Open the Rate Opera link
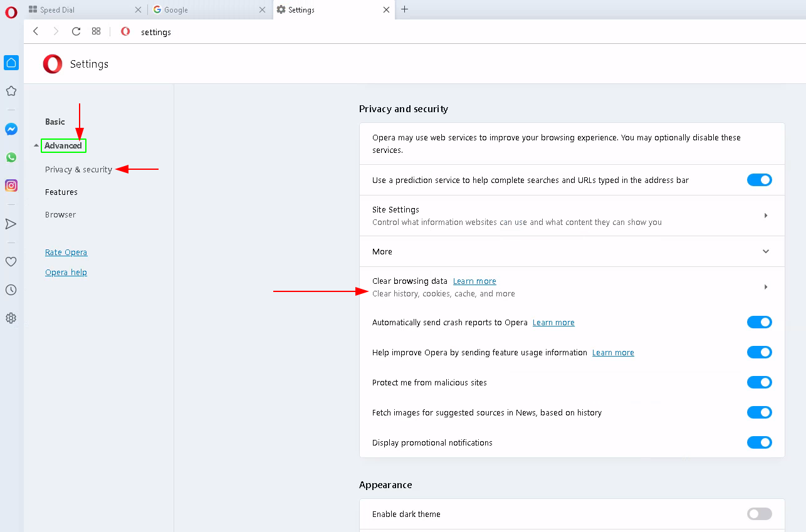Image resolution: width=806 pixels, height=532 pixels. [x=66, y=252]
